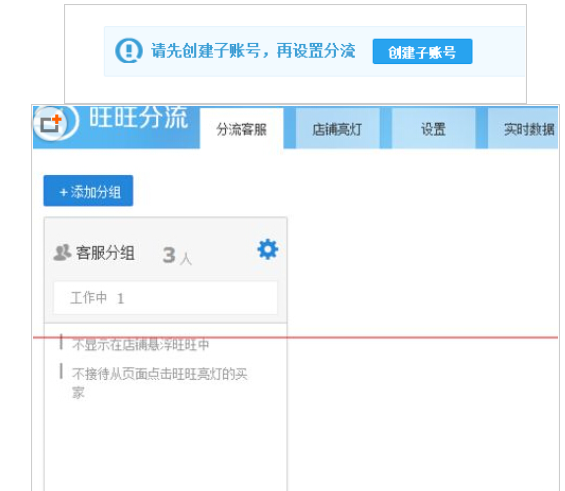Click the 创建子账号 button

[422, 52]
